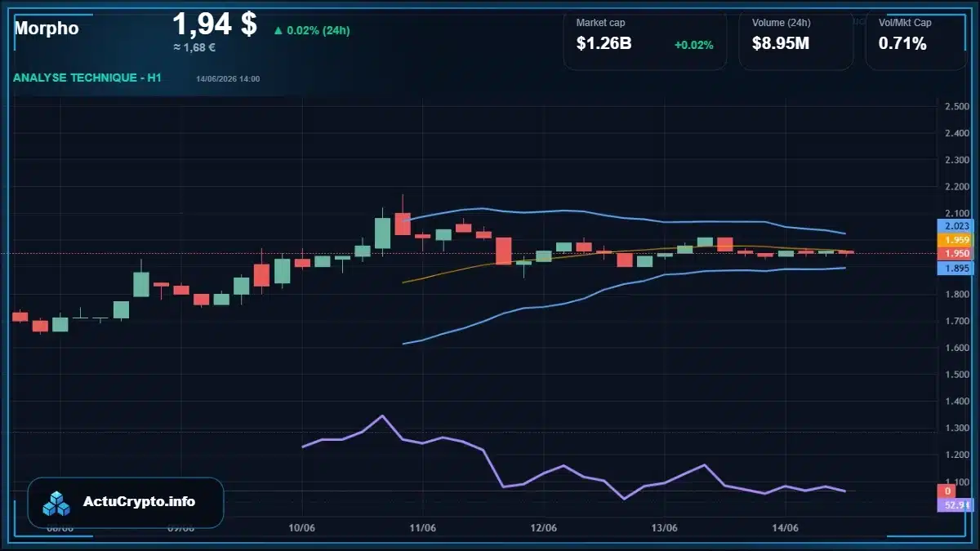This screenshot has width=980, height=551.
Task: Click the green up-arrow 24h change indicator
Action: pyautogui.click(x=311, y=30)
